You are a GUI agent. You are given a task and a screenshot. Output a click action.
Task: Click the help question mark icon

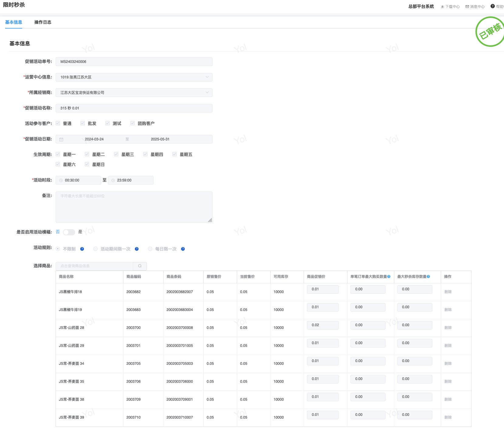tap(492, 6)
